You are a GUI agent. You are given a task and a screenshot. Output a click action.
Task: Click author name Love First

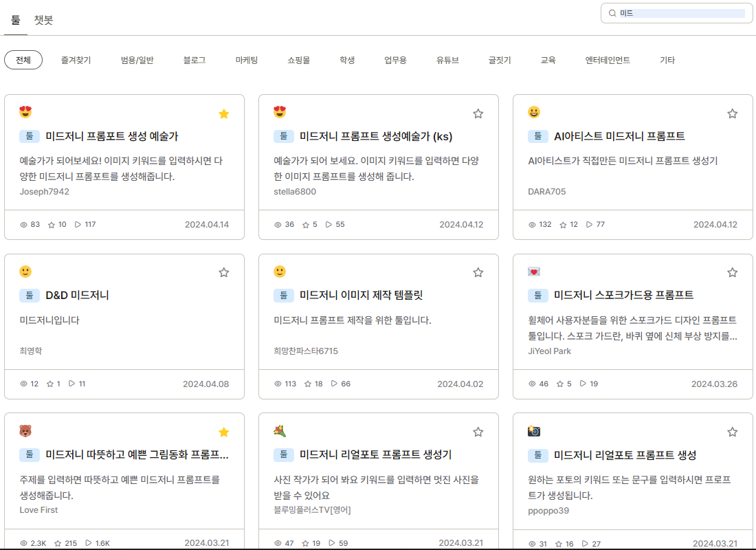pyautogui.click(x=38, y=510)
